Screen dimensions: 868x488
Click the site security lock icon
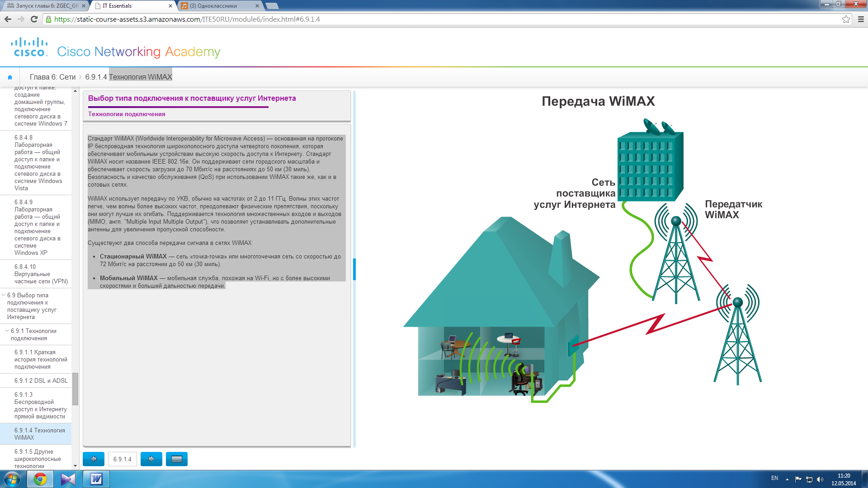pyautogui.click(x=48, y=19)
